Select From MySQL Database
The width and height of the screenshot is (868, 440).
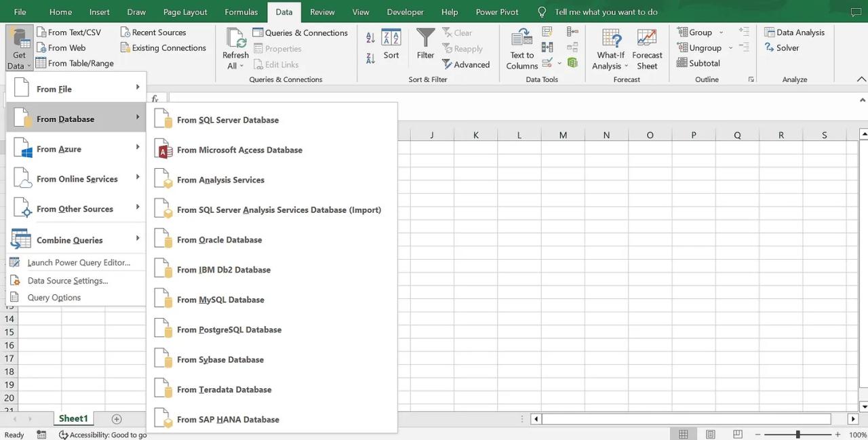(x=220, y=300)
